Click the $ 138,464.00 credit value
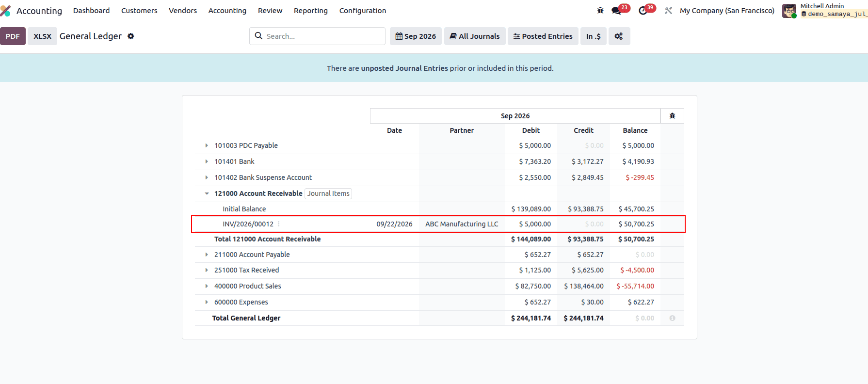This screenshot has width=868, height=384. pos(584,286)
